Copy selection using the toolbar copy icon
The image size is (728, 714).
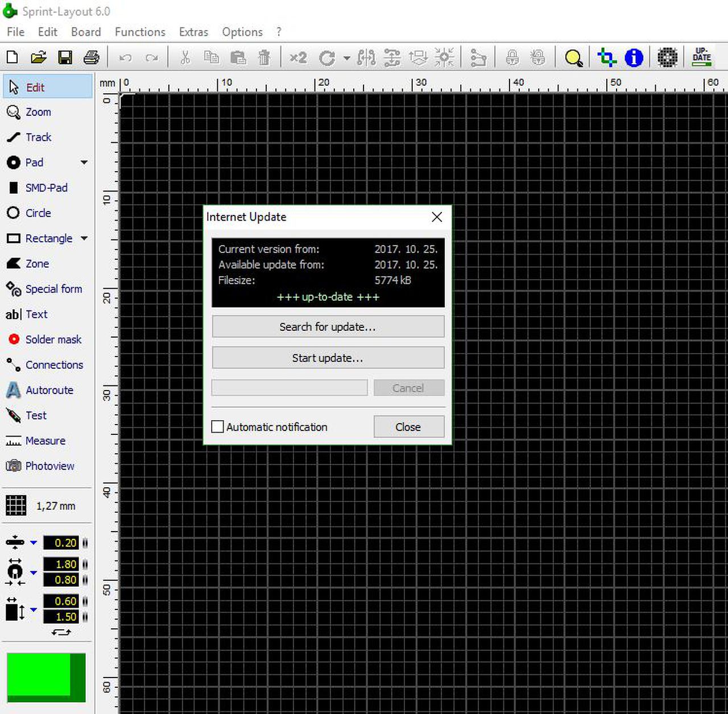[x=212, y=57]
